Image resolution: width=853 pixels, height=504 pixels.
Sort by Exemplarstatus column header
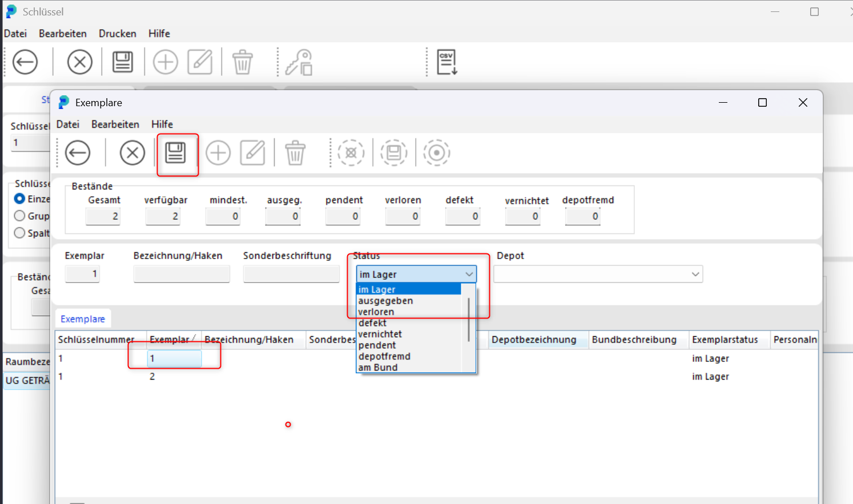tap(725, 340)
